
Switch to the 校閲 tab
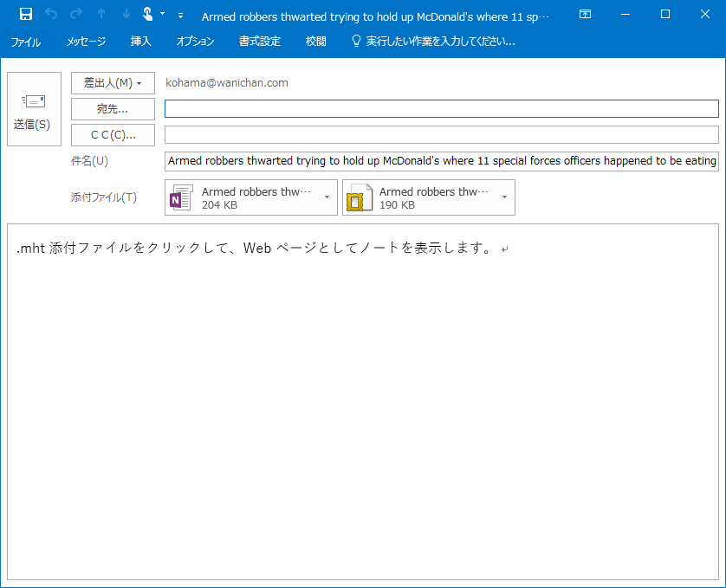click(315, 42)
